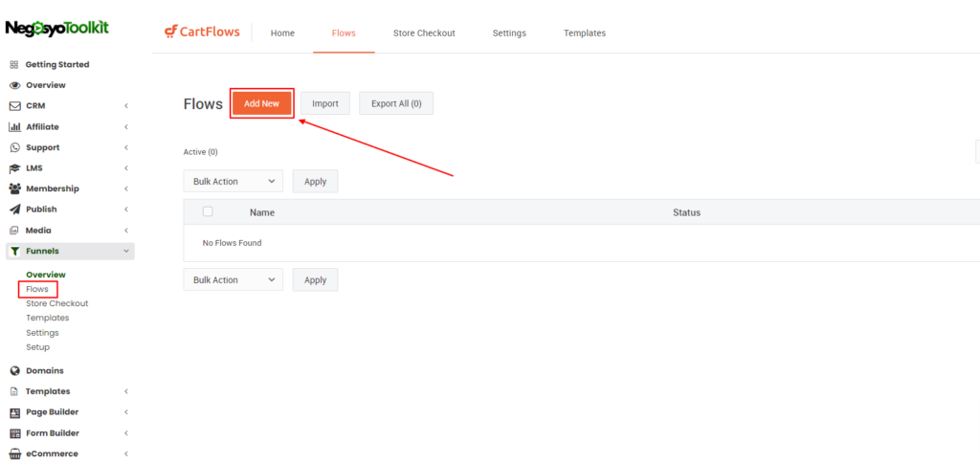Click the Page Builder icon
The height and width of the screenshot is (464, 980).
pyautogui.click(x=15, y=412)
